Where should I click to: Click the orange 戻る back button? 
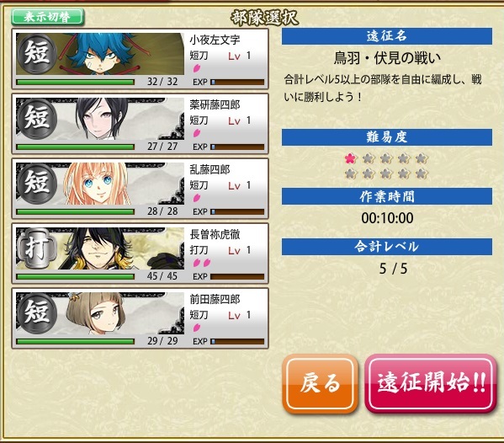click(321, 383)
